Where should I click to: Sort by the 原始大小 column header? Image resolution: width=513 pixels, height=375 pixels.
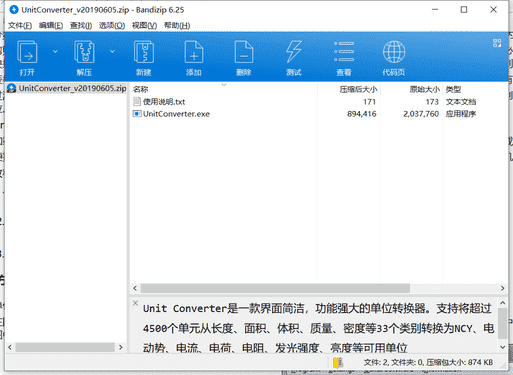[425, 89]
